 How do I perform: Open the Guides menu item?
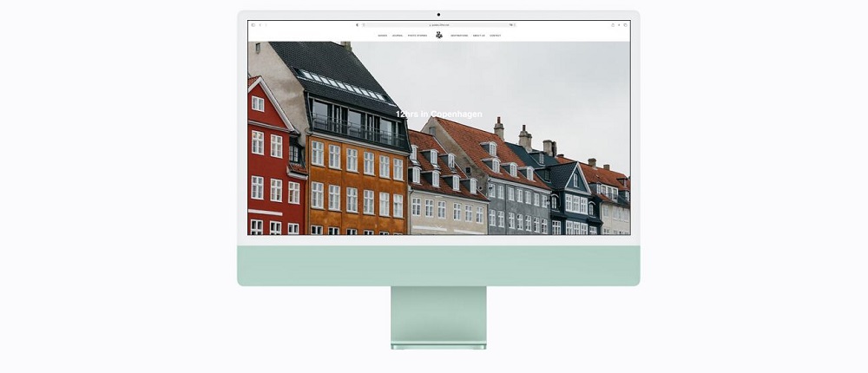[x=383, y=36]
